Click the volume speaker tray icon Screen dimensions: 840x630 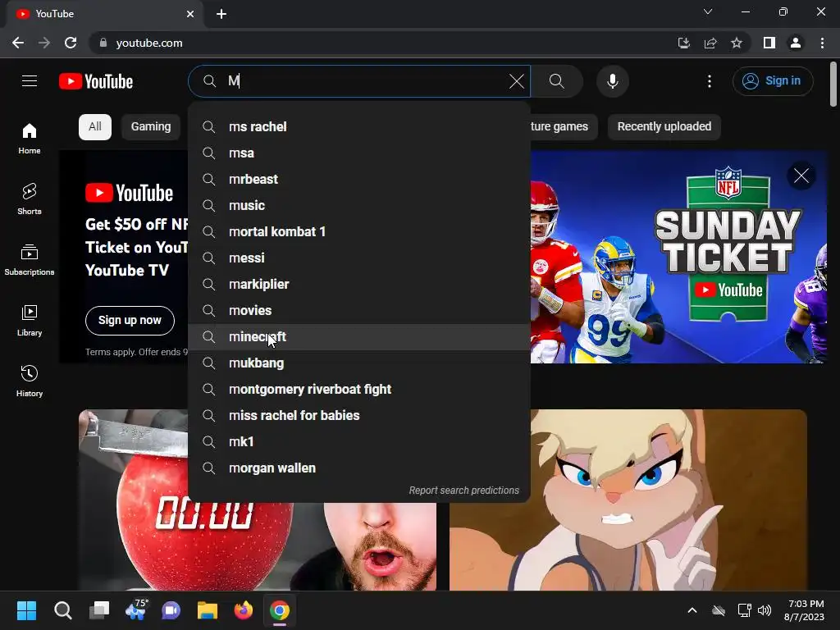click(765, 610)
